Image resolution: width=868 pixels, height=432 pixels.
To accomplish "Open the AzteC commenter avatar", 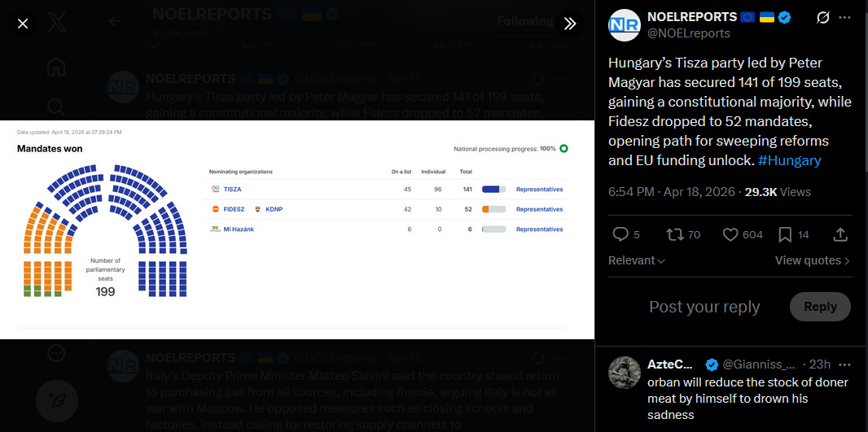I will pyautogui.click(x=624, y=373).
